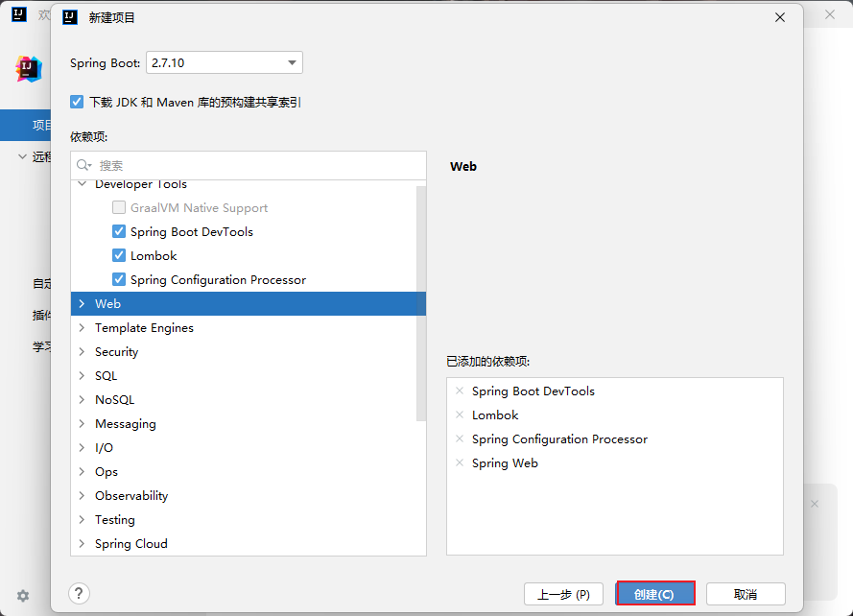Expand the Messaging category
The image size is (853, 616).
[x=83, y=423]
